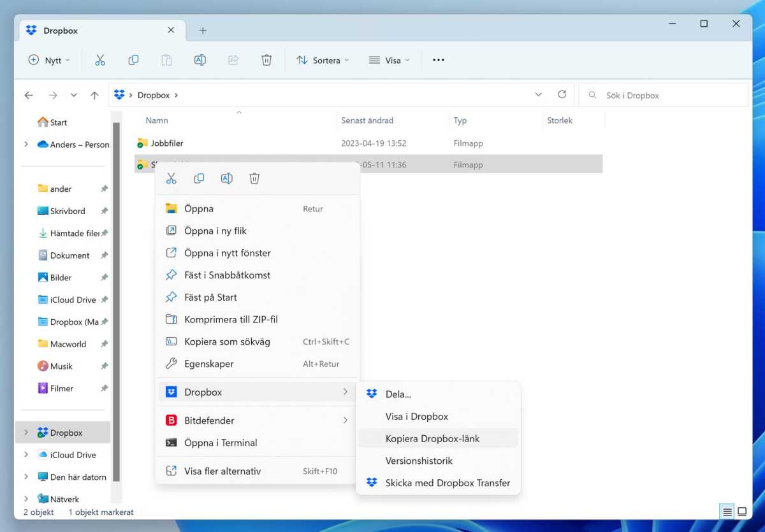Select Visa i Dropbox
Screen dimensions: 765x532
pos(439,417)
